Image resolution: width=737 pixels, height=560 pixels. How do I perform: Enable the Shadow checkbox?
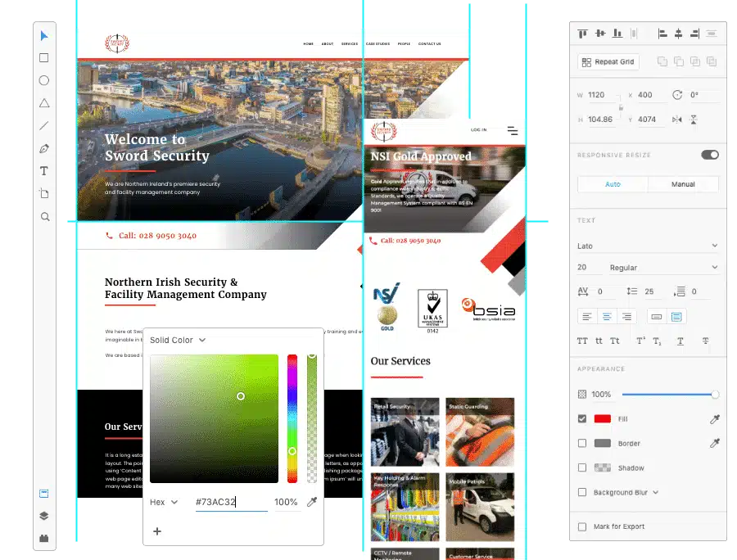point(582,467)
